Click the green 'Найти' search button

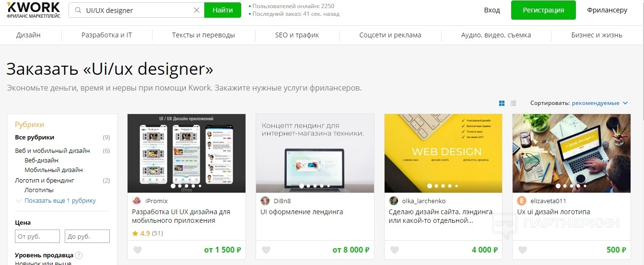[x=222, y=10]
